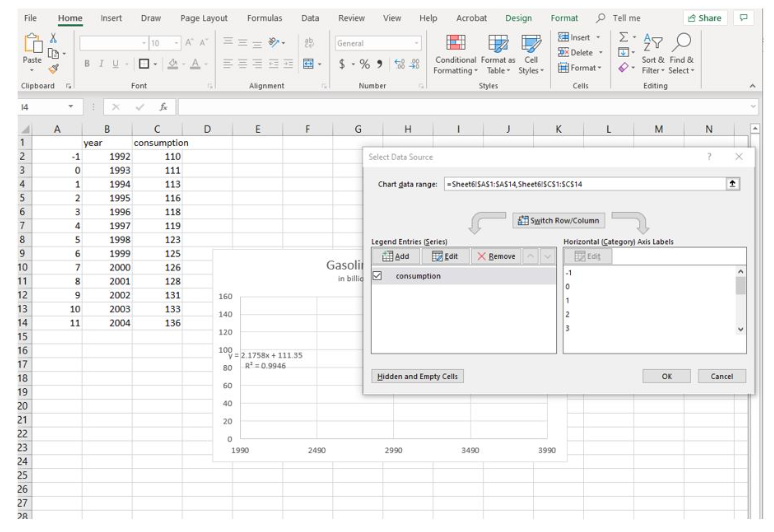The height and width of the screenshot is (532, 774).
Task: Toggle Underline formatting
Action: tap(115, 64)
